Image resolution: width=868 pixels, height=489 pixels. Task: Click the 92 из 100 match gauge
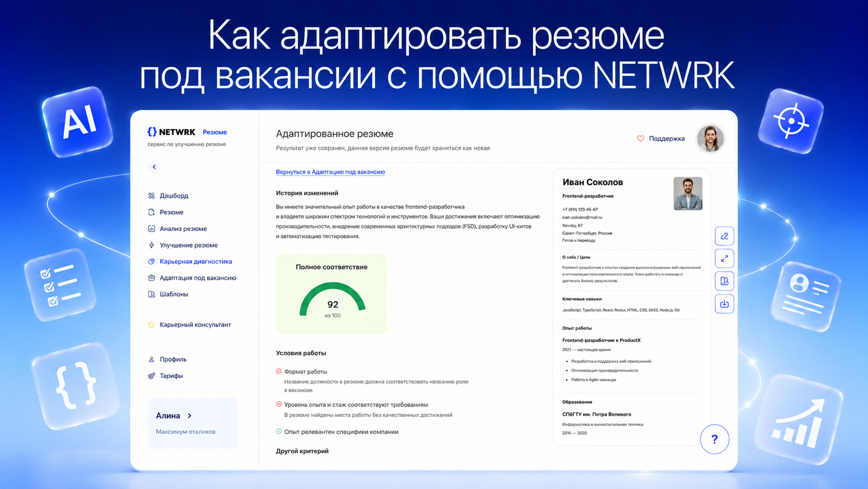332,300
